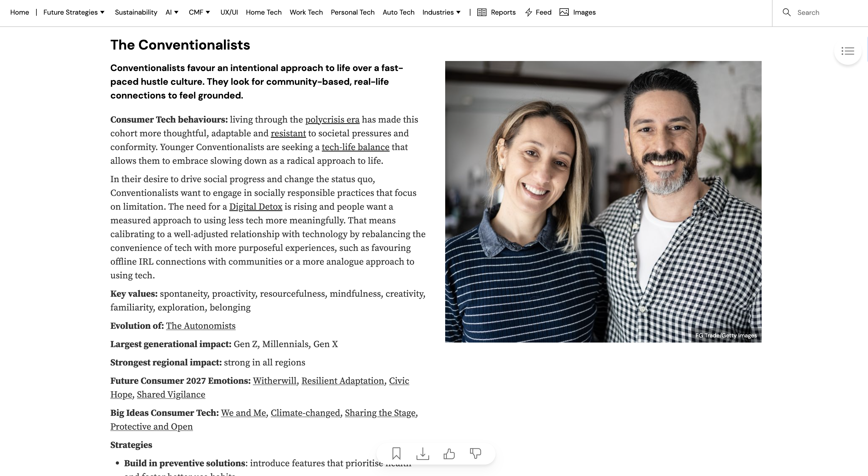Image resolution: width=868 pixels, height=476 pixels.
Task: Open The Autonomists link
Action: click(201, 326)
